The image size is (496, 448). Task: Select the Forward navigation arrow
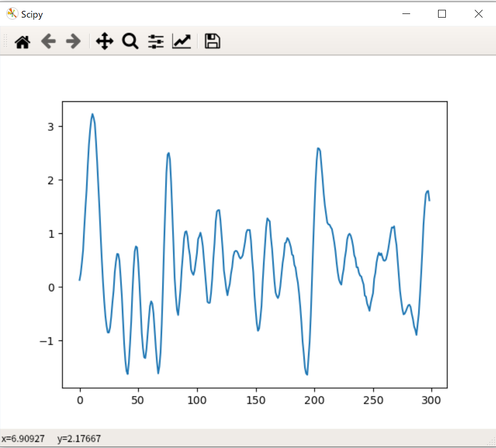[74, 41]
